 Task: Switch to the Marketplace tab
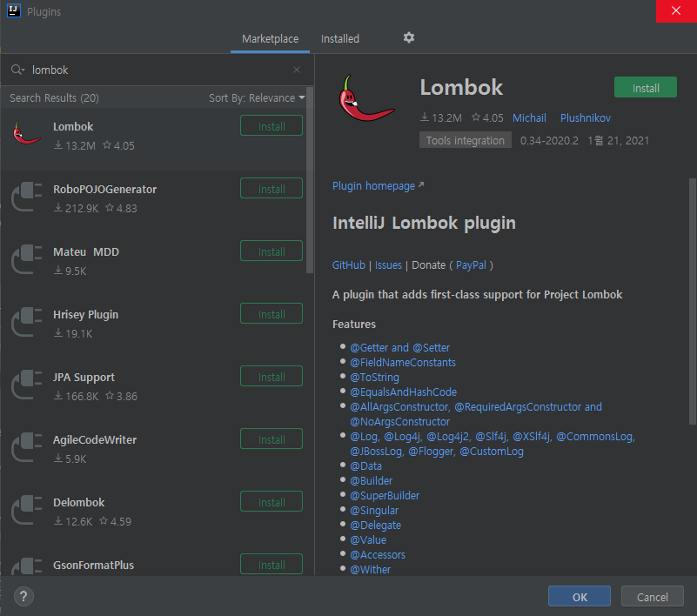pos(270,39)
